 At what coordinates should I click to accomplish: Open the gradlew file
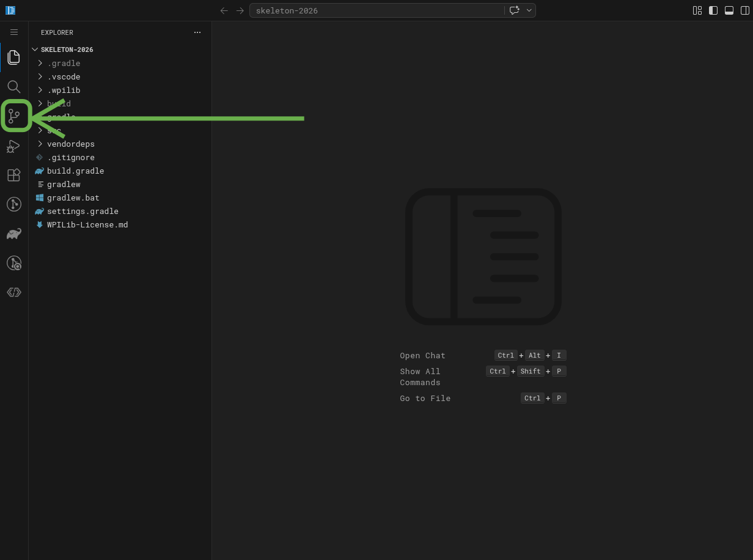[x=120, y=184]
